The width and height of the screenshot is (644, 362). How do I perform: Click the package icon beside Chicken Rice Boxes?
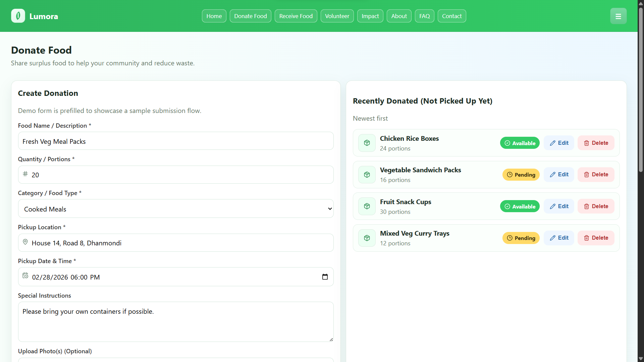point(367,143)
